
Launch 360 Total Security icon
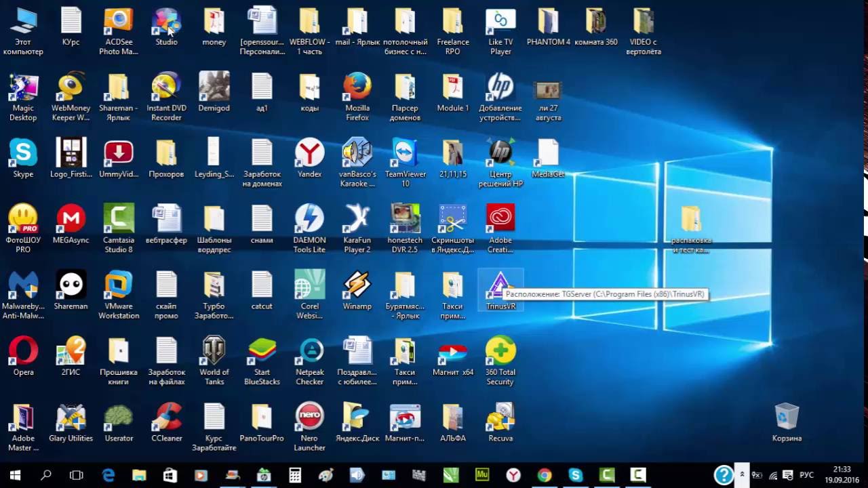tap(500, 361)
